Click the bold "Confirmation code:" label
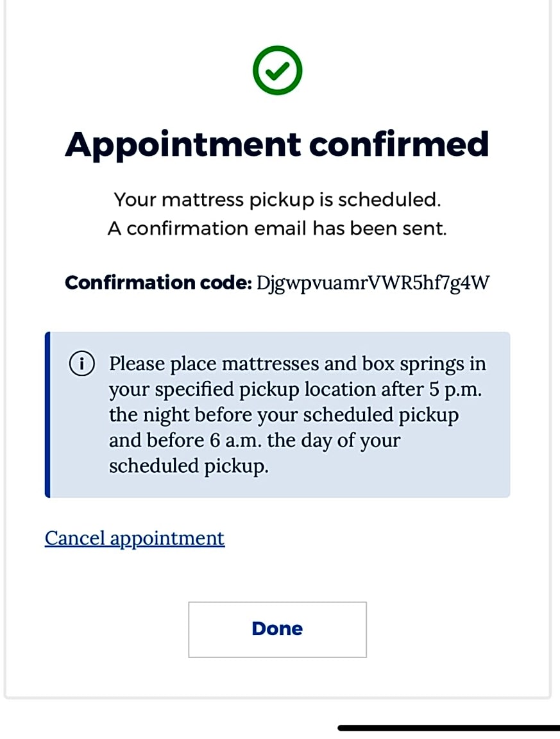Viewport: 560px width, 739px height. (158, 283)
